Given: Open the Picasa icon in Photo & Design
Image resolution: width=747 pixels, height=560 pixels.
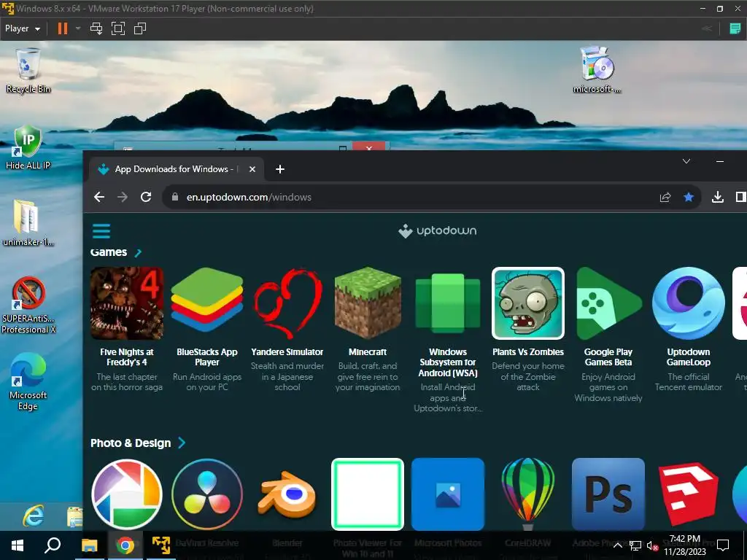Looking at the screenshot, I should [127, 494].
